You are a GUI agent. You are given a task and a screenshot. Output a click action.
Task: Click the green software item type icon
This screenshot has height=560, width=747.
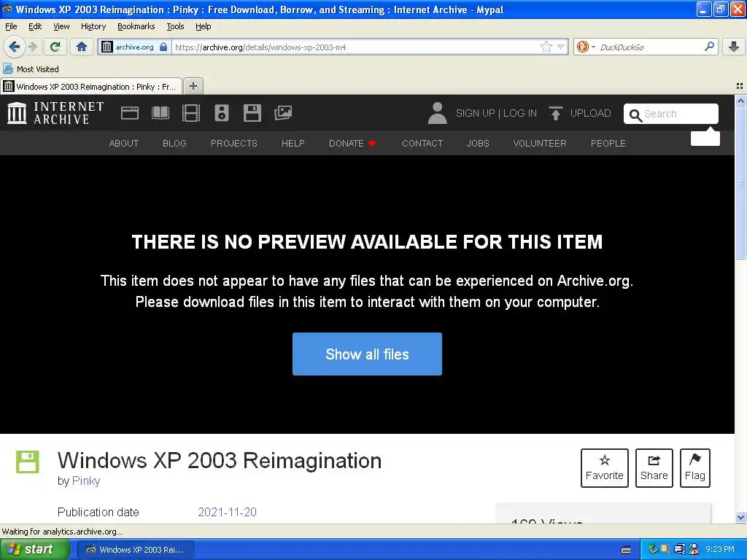point(28,462)
